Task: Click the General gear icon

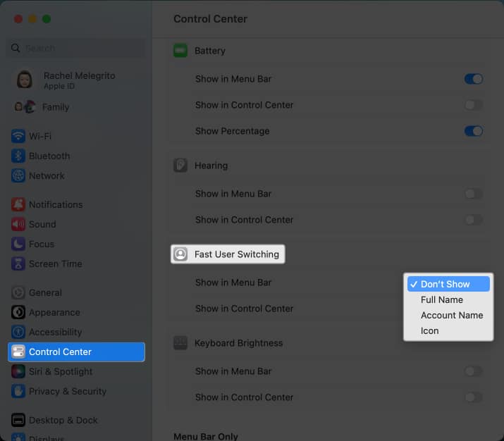Action: coord(18,292)
